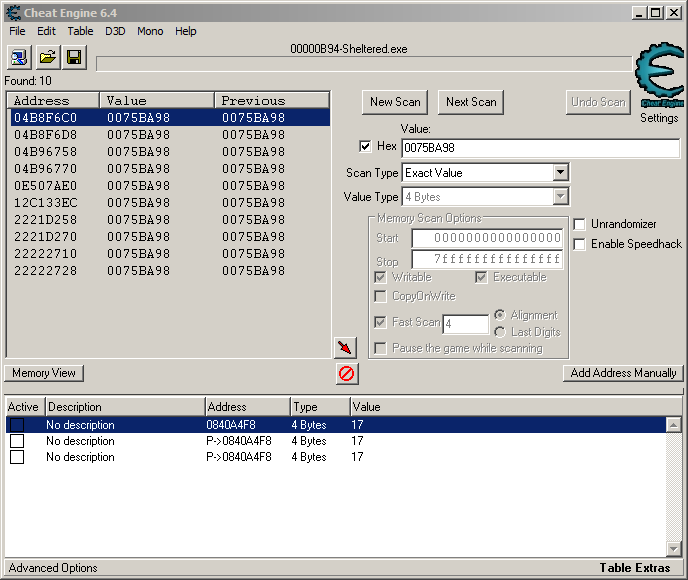The width and height of the screenshot is (688, 580).
Task: Click the Memory View button
Action: [x=44, y=373]
